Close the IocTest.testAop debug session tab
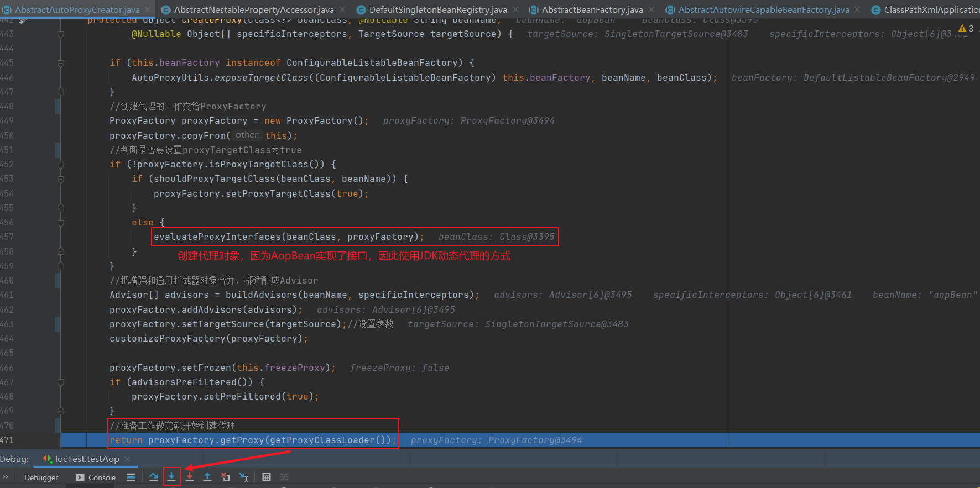Image resolution: width=980 pixels, height=488 pixels. pos(127,459)
